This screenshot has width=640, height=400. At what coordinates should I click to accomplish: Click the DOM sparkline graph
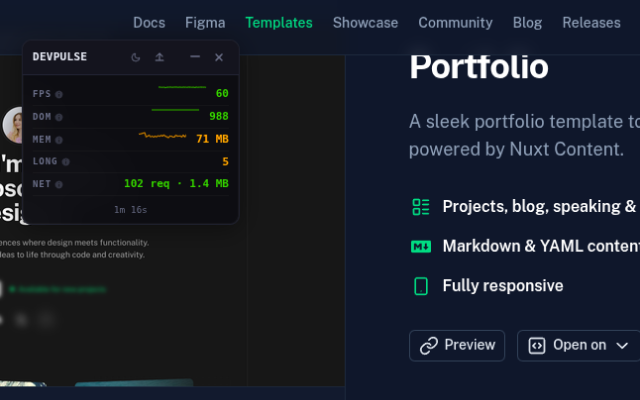(175, 110)
